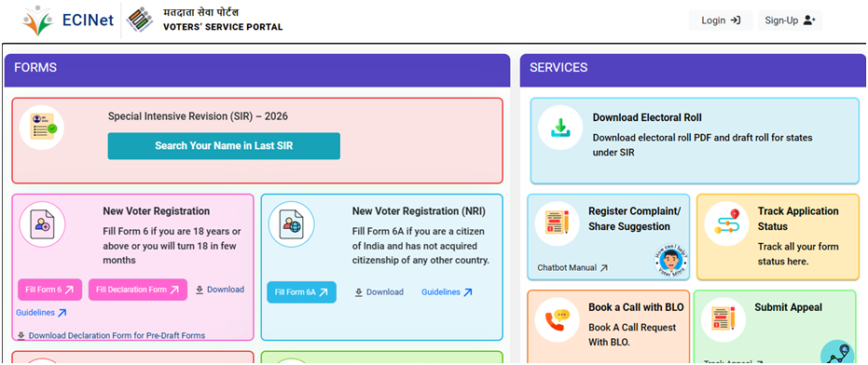Image resolution: width=868 pixels, height=365 pixels.
Task: Click the arrow icon on Fill Form 6A button
Action: [x=324, y=292]
